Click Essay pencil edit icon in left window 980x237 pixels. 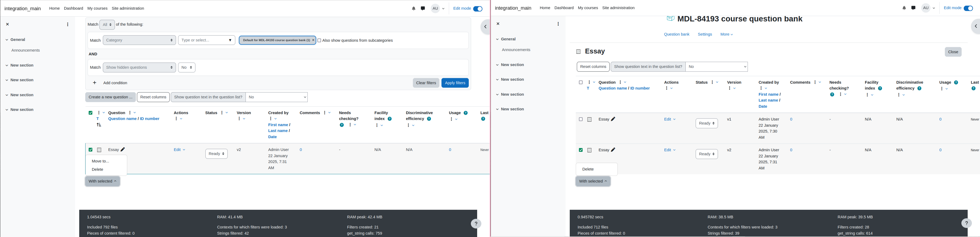point(122,149)
